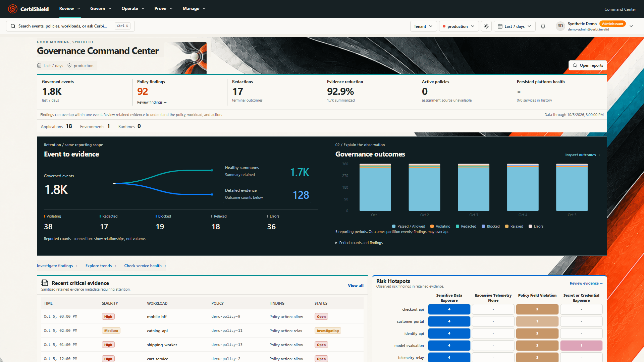Click the search events input field
644x362 pixels.
[70, 26]
